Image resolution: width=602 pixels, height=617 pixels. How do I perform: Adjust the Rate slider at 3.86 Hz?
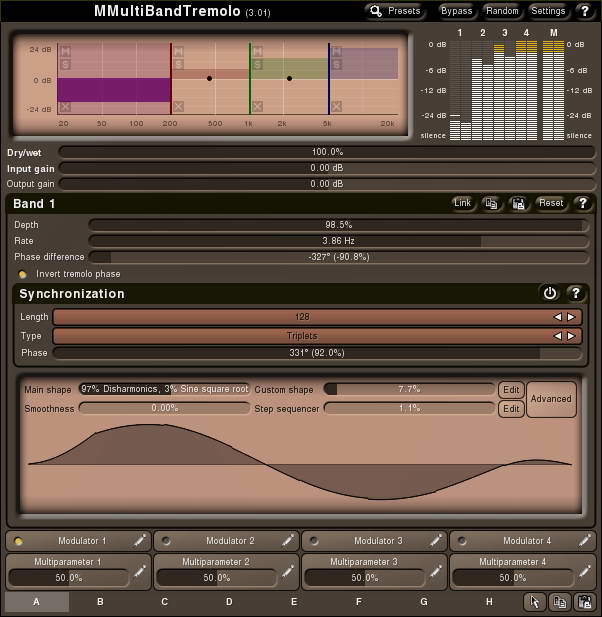(338, 241)
